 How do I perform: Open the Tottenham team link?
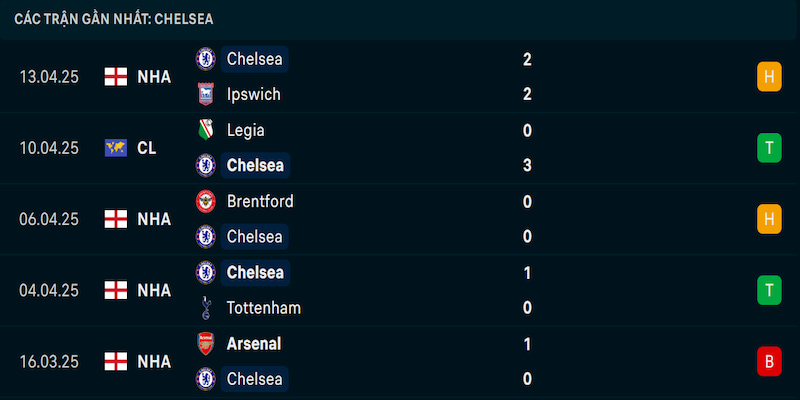pos(264,308)
